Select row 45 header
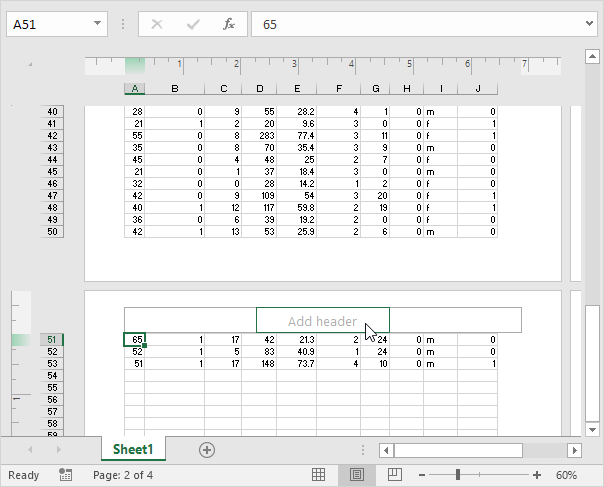This screenshot has height=487, width=604. tap(52, 171)
